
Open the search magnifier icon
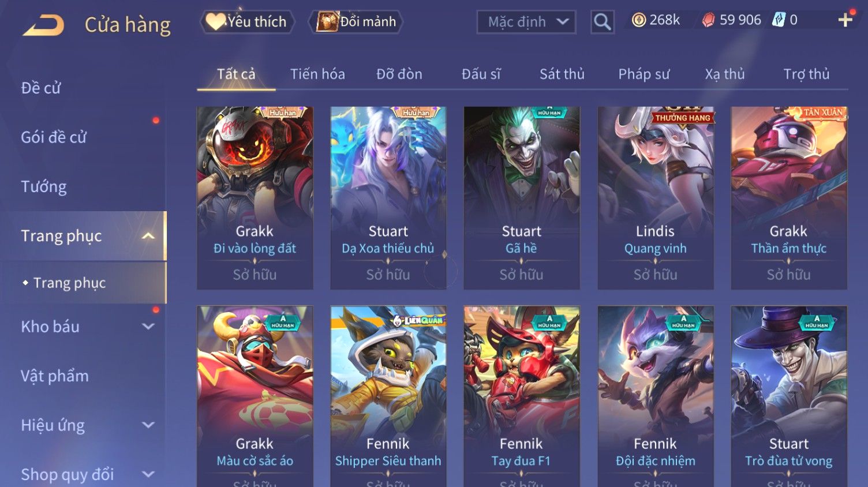pyautogui.click(x=602, y=22)
